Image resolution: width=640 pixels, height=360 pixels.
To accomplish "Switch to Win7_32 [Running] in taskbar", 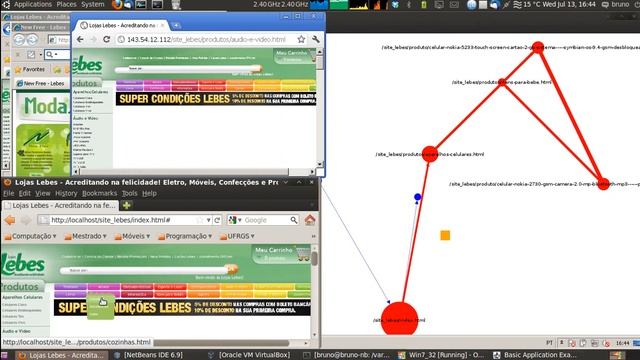I will coord(441,355).
